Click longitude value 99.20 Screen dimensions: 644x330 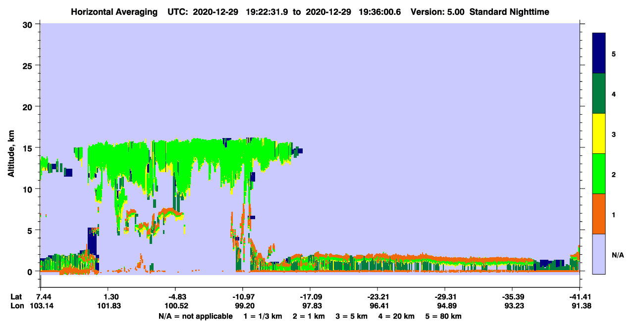tap(245, 306)
